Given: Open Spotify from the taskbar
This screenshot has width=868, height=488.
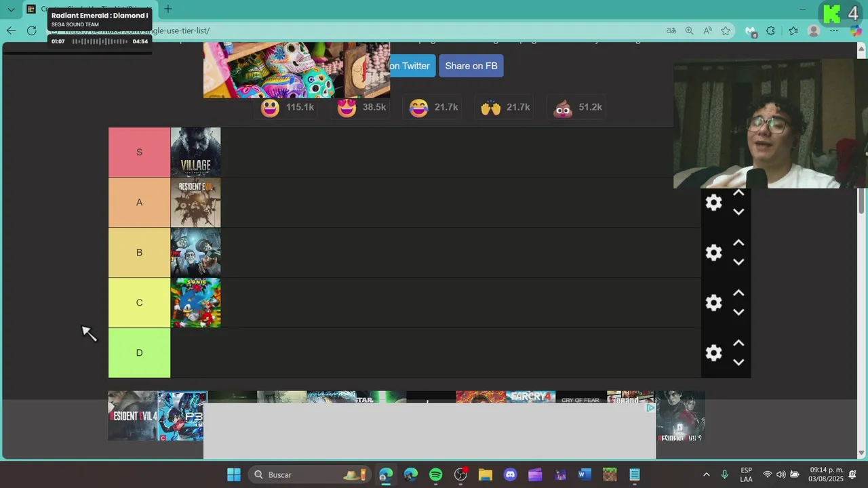Looking at the screenshot, I should [435, 474].
